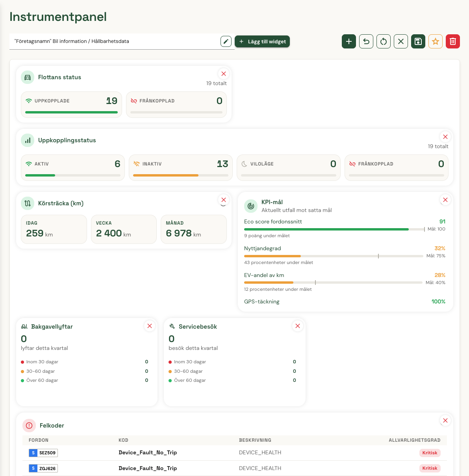Image resolution: width=469 pixels, height=476 pixels.
Task: Click the tail lift icon beside Bakgavellyftar
Action: (x=24, y=326)
